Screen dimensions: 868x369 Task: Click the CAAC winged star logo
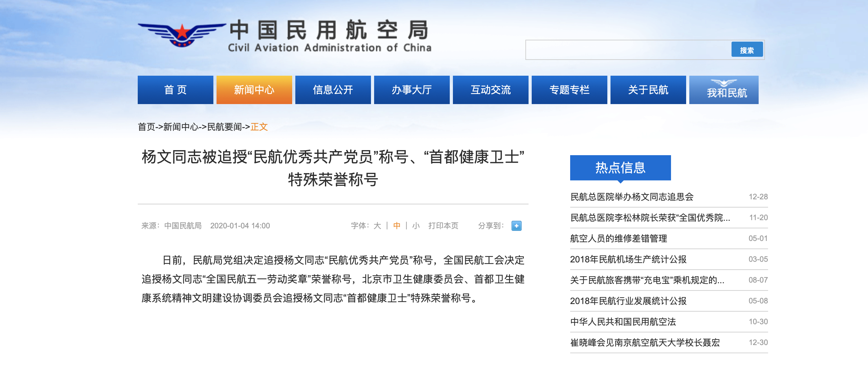(182, 35)
